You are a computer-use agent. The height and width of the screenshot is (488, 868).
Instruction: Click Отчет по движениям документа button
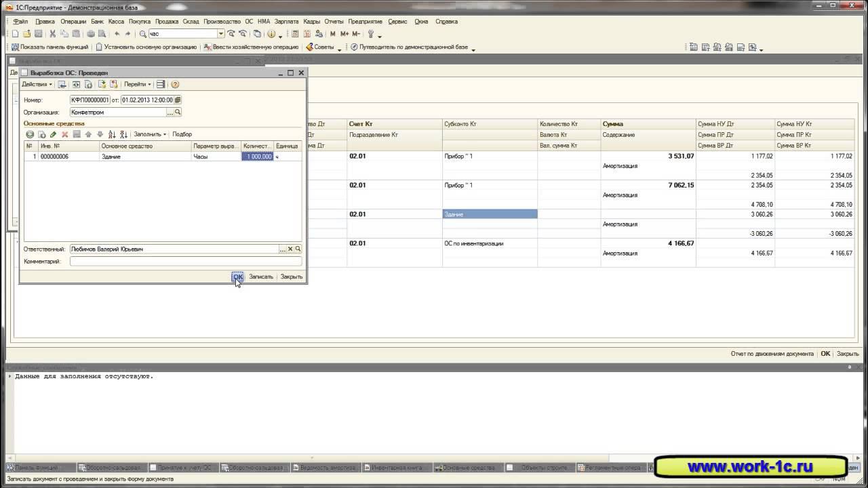(772, 354)
